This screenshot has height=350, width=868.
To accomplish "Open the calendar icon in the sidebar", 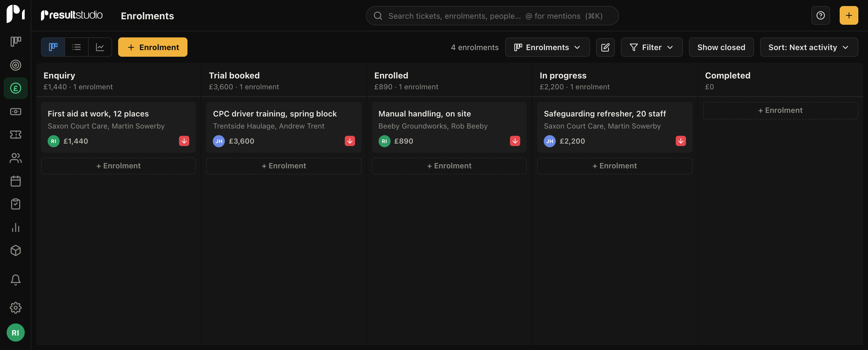I will click(x=15, y=181).
